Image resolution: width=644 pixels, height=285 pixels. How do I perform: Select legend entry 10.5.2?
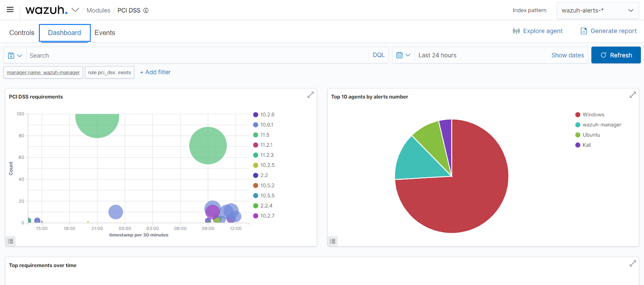point(264,185)
